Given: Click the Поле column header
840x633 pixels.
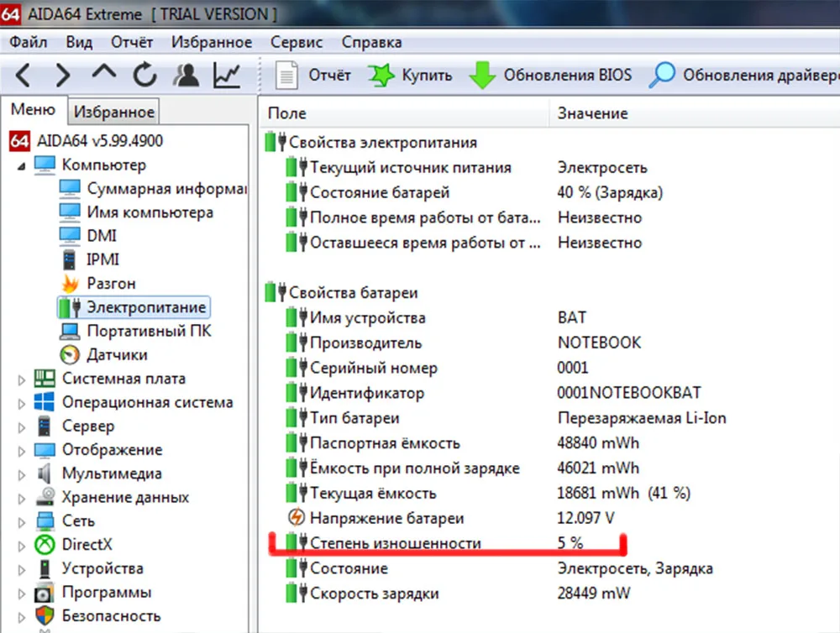Looking at the screenshot, I should pos(404,113).
